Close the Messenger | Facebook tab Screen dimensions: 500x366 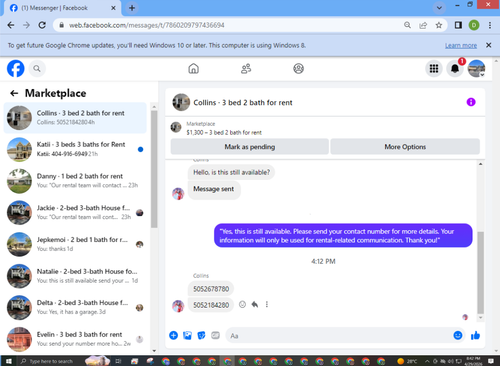113,8
